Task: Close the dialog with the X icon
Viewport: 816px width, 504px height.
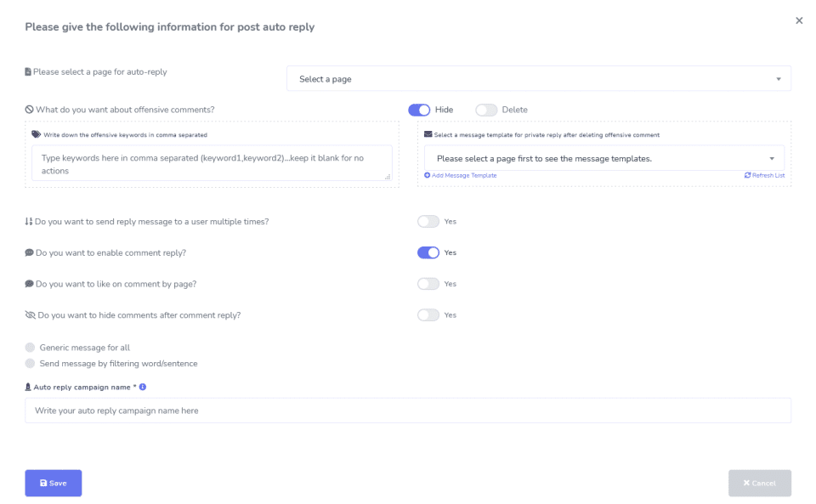Action: pos(799,20)
